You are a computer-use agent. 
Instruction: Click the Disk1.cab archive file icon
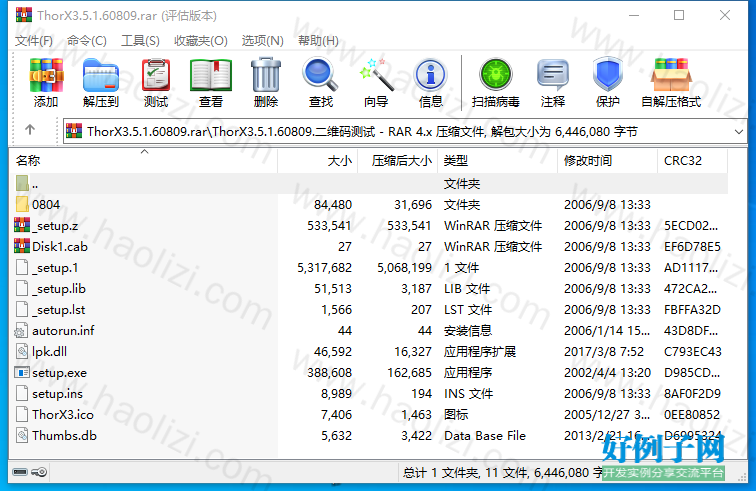(22, 246)
